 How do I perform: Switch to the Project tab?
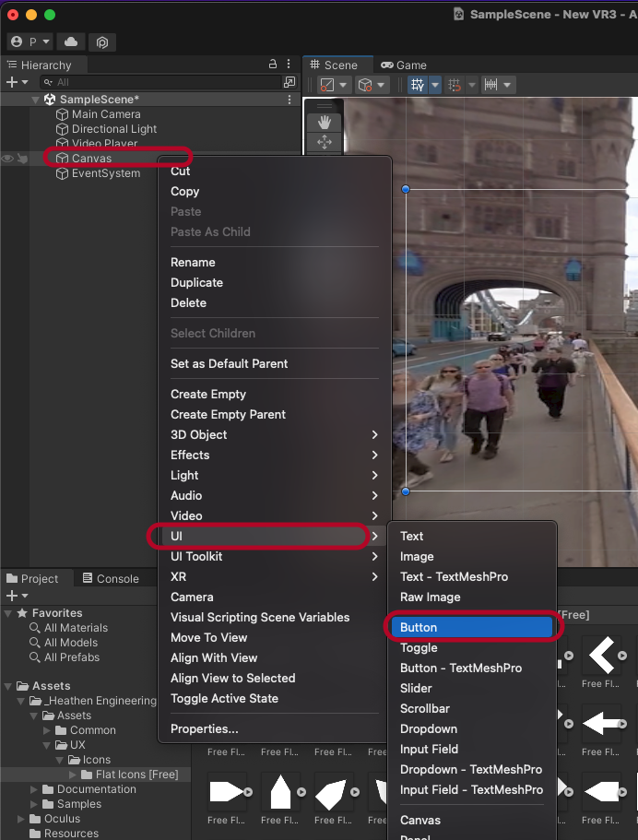click(x=32, y=578)
